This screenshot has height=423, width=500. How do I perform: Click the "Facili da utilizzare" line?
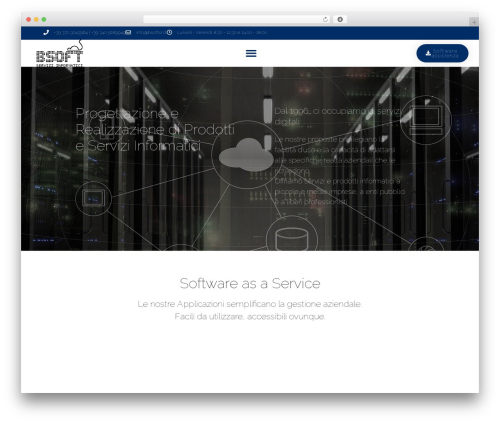(250, 316)
